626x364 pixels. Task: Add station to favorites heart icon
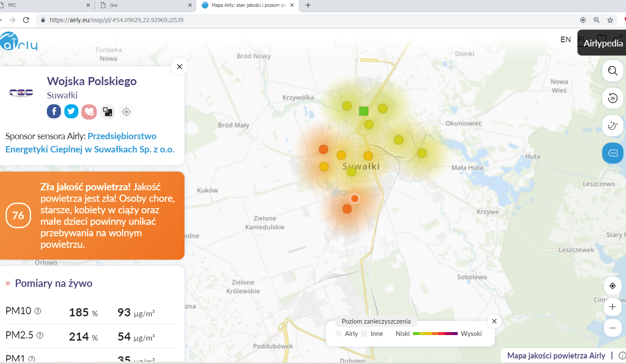[89, 112]
